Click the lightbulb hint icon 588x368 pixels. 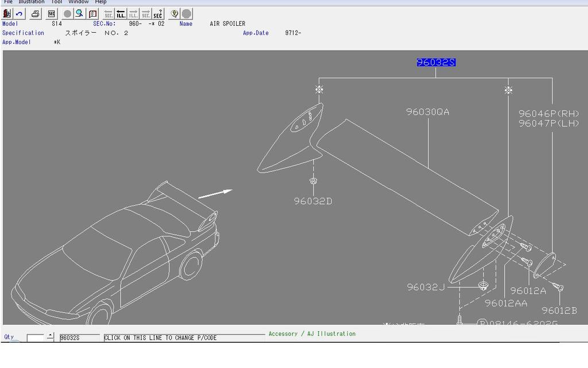pos(175,14)
